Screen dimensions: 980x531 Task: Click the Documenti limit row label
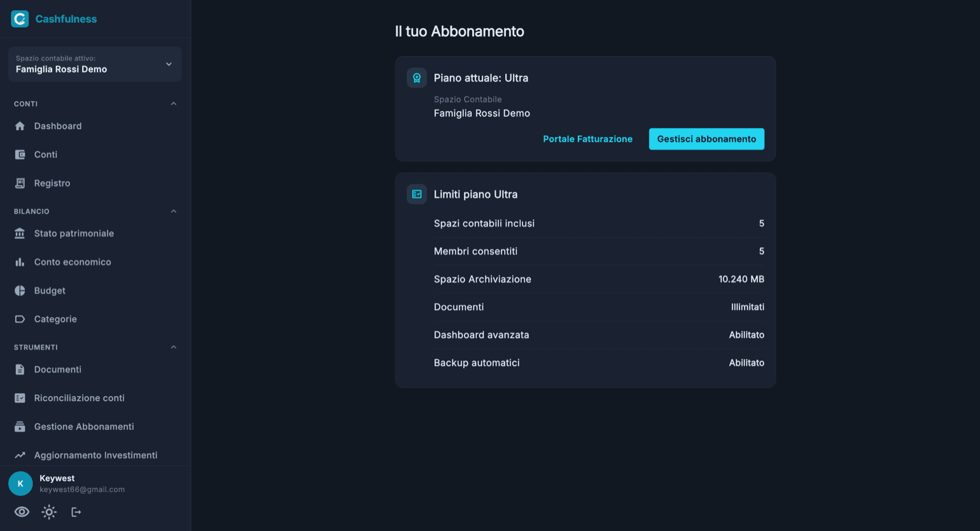459,307
